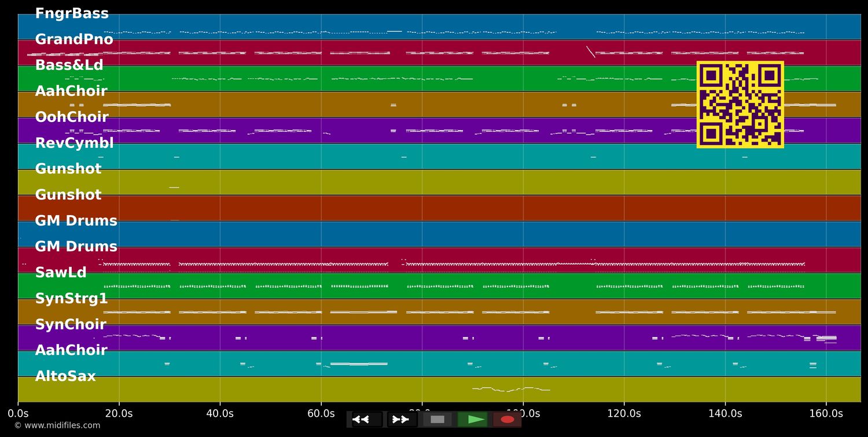This screenshot has width=868, height=437.
Task: Select the SawLd track label
Action: [x=61, y=273]
